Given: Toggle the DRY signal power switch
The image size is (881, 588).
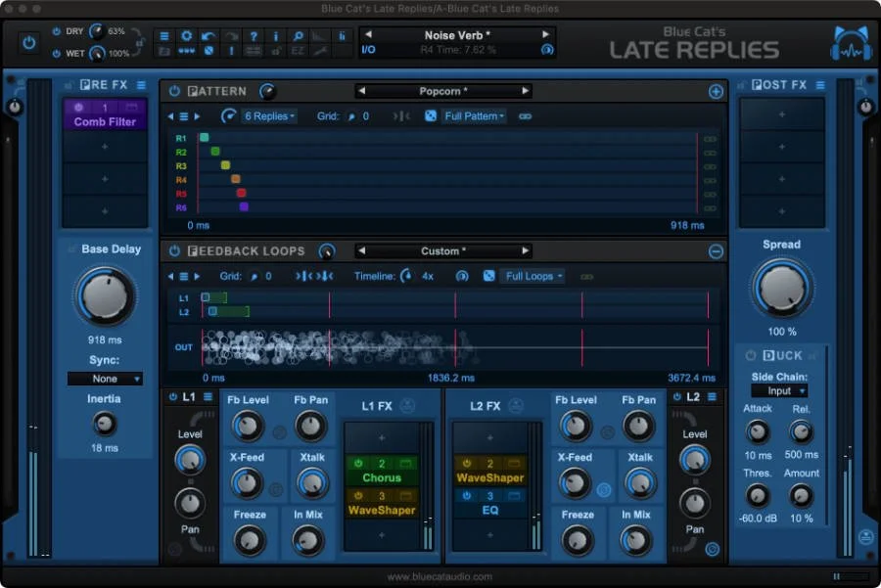Looking at the screenshot, I should point(56,31).
